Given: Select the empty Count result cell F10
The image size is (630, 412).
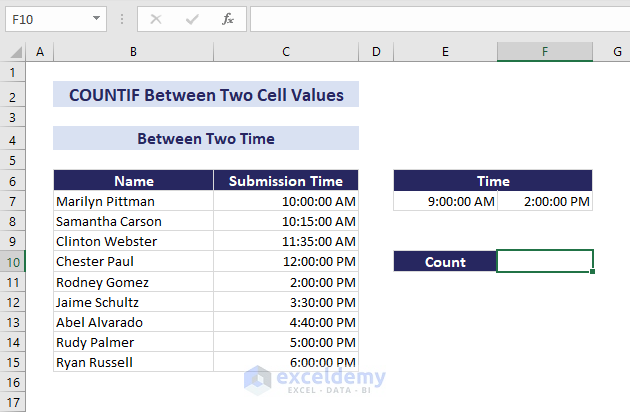Looking at the screenshot, I should click(545, 262).
